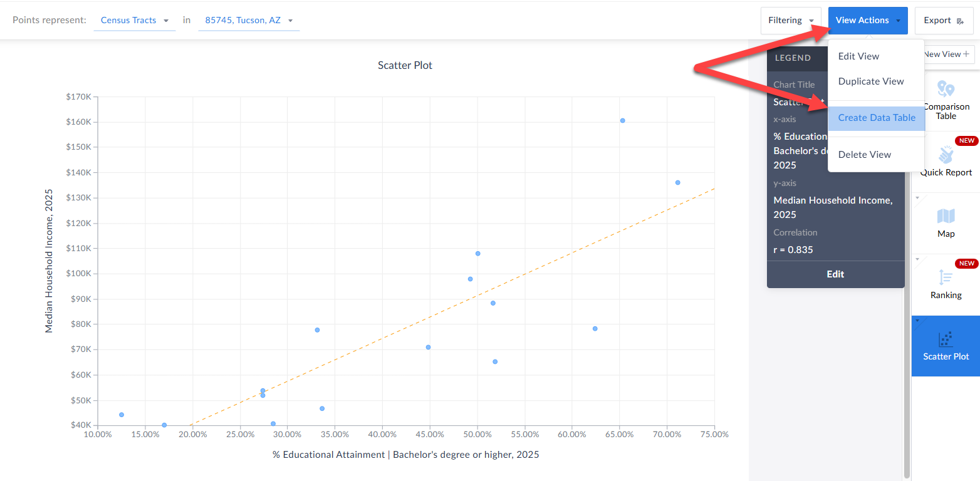Screen dimensions: 980x481
Task: Click the $160K outlier data point
Action: [x=622, y=121]
